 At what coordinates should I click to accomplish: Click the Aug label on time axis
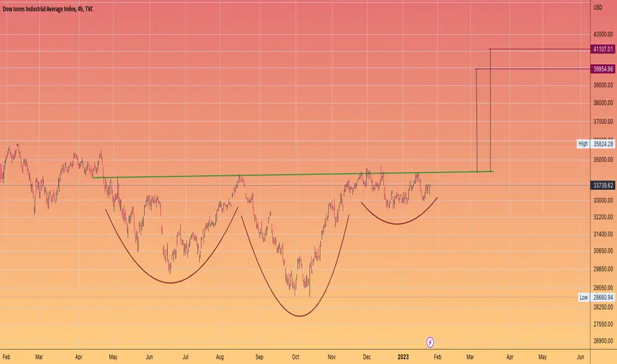coord(220,357)
